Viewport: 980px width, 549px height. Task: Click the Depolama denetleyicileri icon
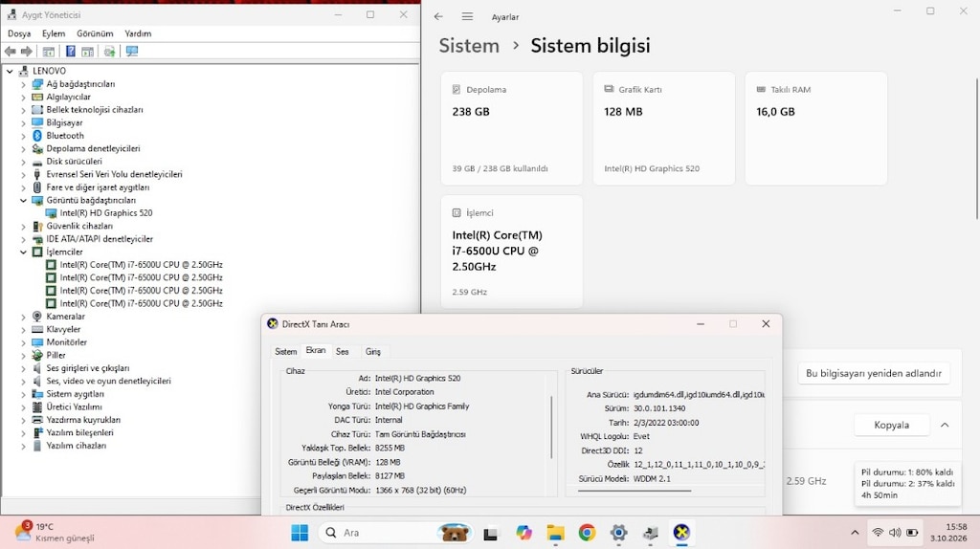(37, 148)
